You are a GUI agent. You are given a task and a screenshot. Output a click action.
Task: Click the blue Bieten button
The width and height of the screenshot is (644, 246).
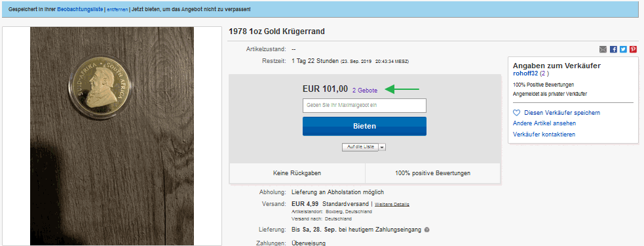(364, 127)
